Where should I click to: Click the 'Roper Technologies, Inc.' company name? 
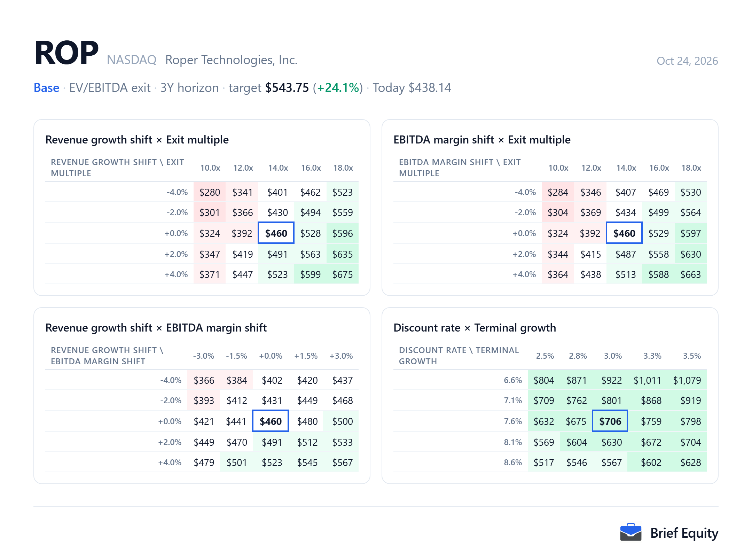coord(231,60)
